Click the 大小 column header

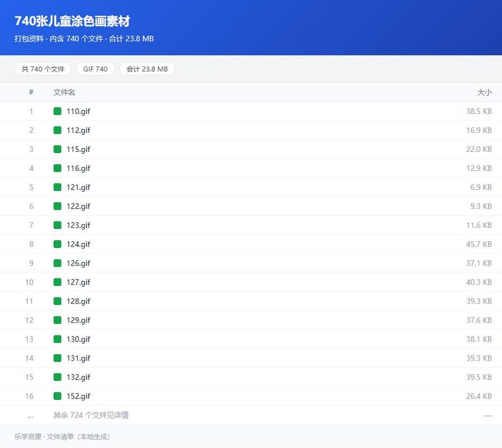click(484, 92)
